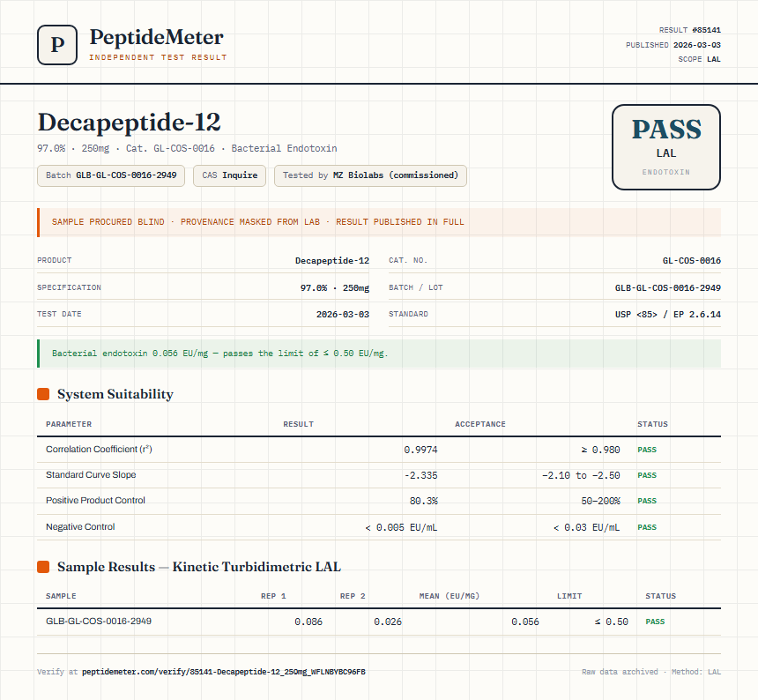Click the Product Decapeptide-12 value

tap(332, 261)
